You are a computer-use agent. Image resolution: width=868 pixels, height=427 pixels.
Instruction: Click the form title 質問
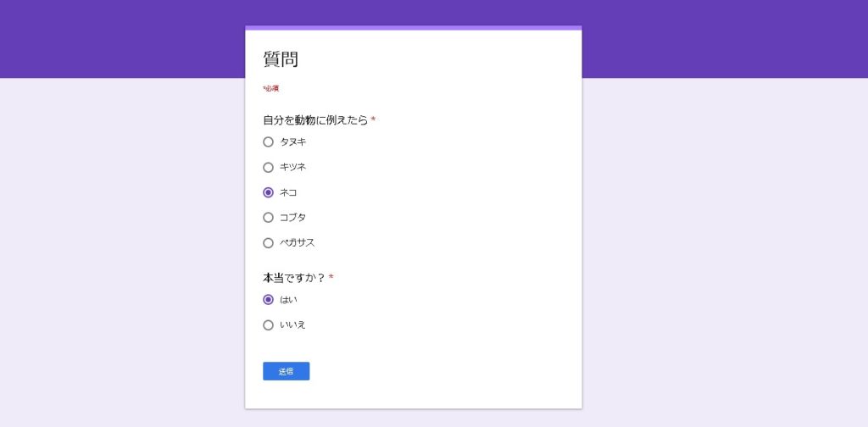(x=281, y=59)
